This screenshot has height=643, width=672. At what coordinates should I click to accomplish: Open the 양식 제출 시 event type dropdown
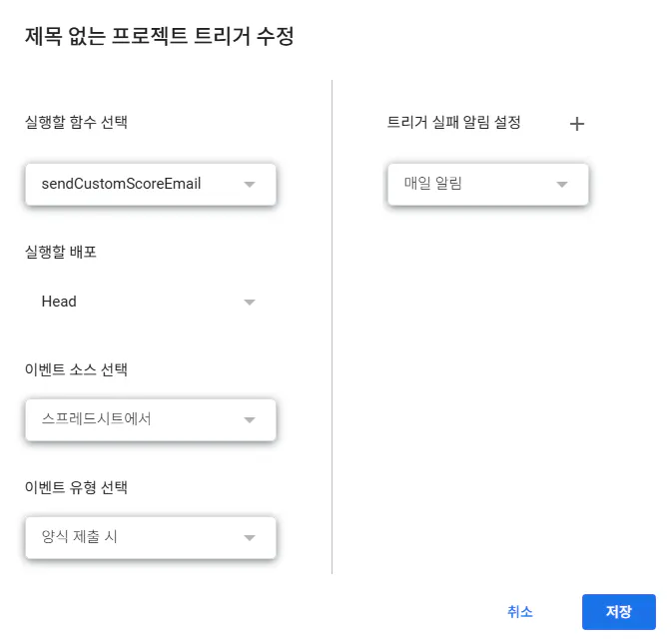pos(140,537)
